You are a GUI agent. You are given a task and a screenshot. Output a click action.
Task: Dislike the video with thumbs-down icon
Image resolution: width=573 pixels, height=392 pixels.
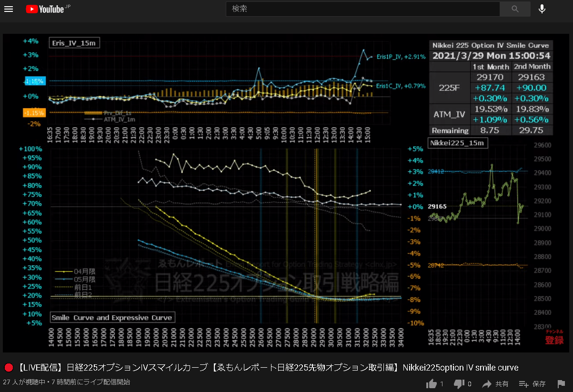click(x=459, y=383)
